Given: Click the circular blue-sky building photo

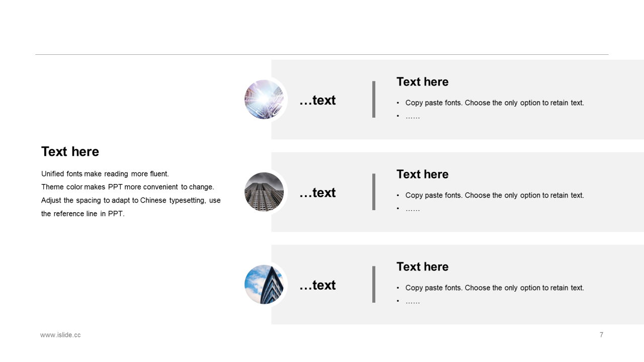Looking at the screenshot, I should pos(264,285).
